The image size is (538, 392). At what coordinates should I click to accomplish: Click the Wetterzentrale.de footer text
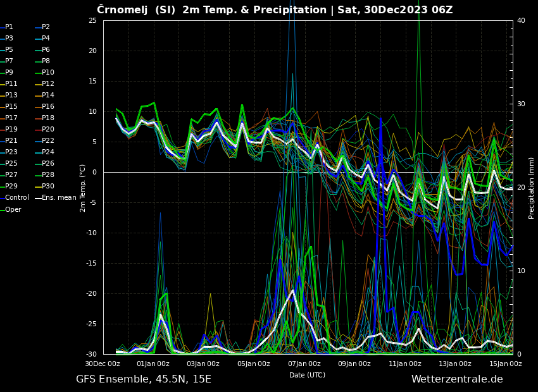click(x=457, y=379)
